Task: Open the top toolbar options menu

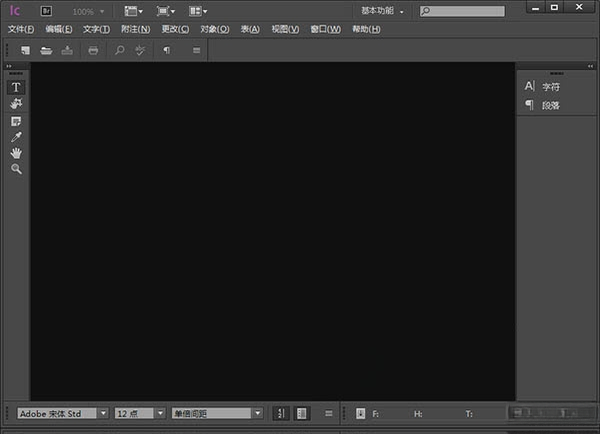Action: [x=196, y=50]
